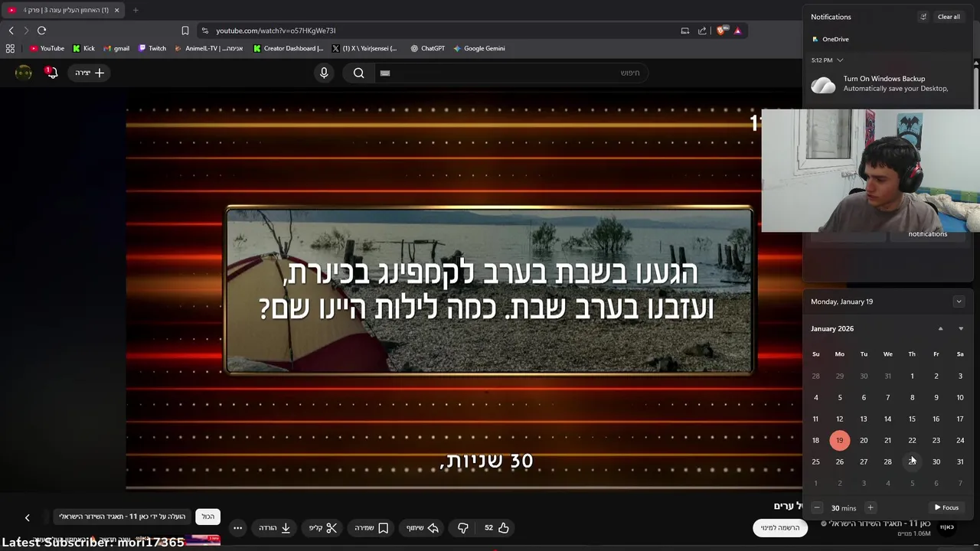Open the picture-in-picture icon in the address bar

pos(685,31)
